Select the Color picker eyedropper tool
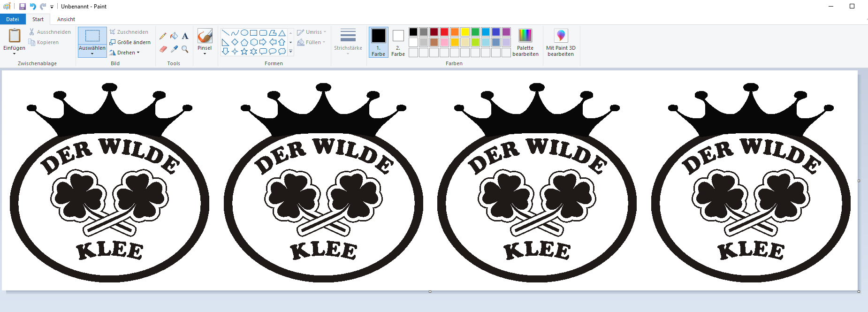 click(x=174, y=49)
